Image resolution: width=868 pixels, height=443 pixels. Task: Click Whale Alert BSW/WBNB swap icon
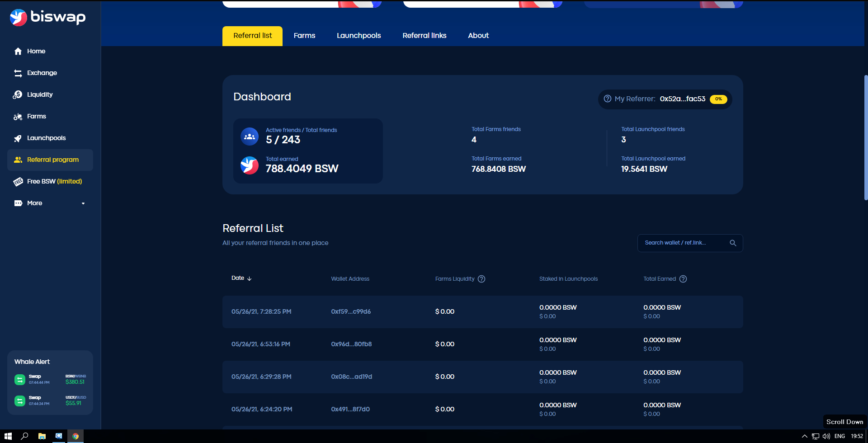[x=20, y=380]
